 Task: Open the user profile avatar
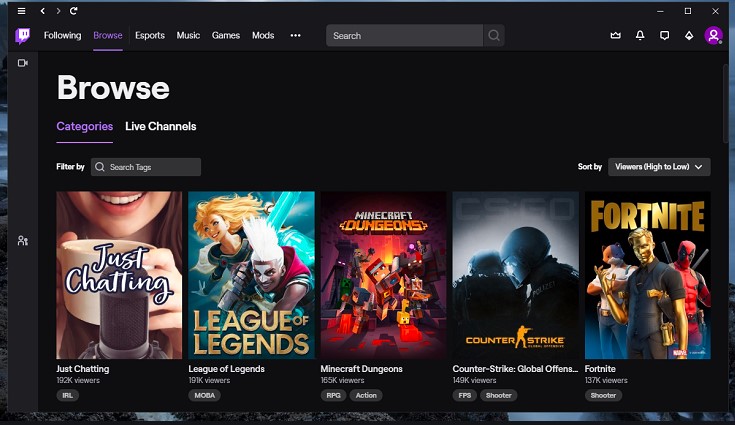click(713, 36)
